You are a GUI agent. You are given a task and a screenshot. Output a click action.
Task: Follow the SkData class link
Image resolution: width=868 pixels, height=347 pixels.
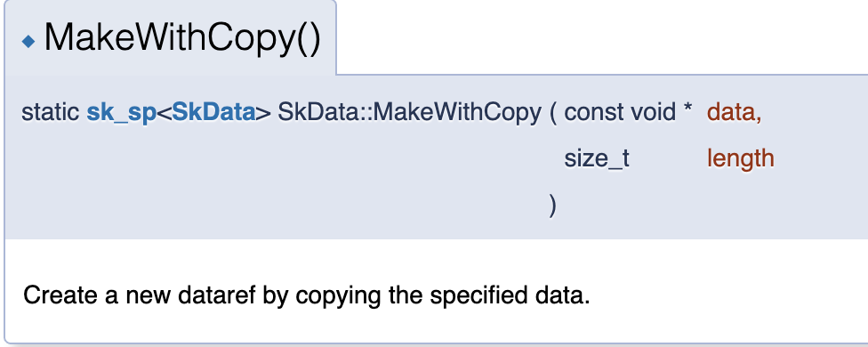213,113
